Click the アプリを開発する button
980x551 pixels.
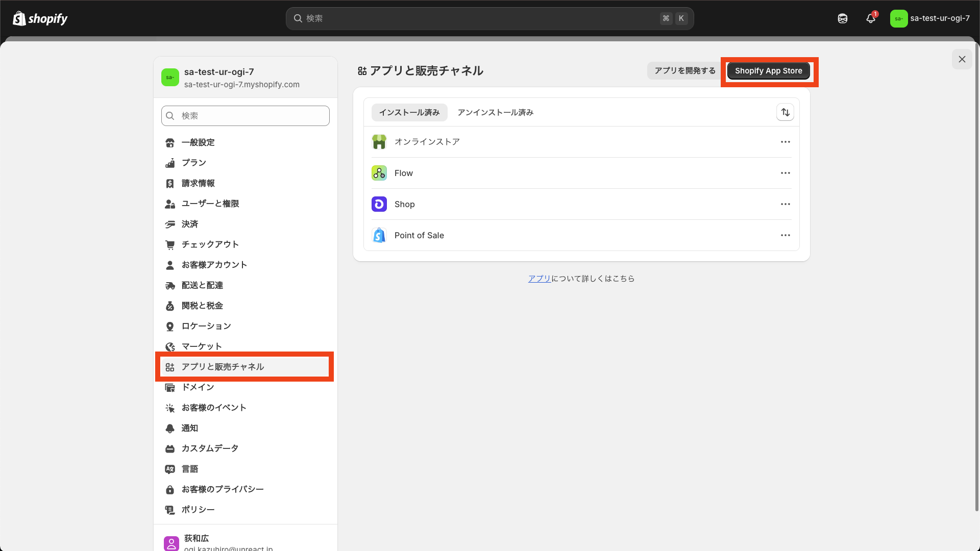tap(685, 71)
